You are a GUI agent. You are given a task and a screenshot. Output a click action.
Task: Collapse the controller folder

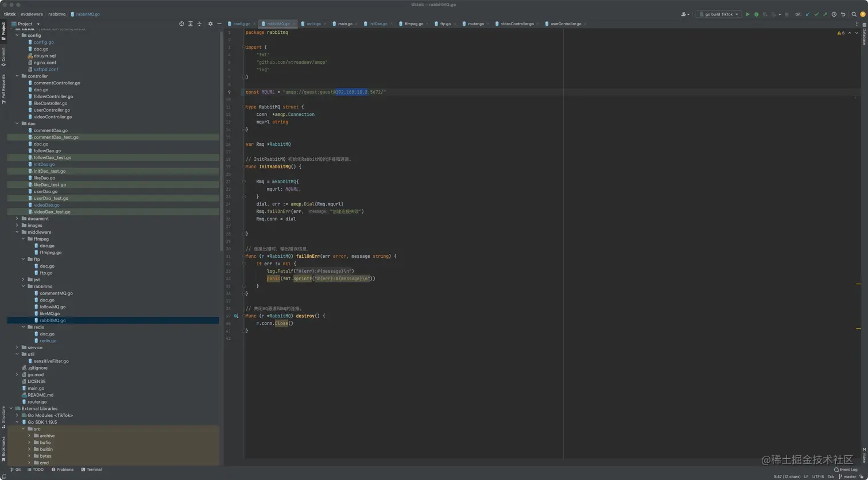tap(17, 76)
